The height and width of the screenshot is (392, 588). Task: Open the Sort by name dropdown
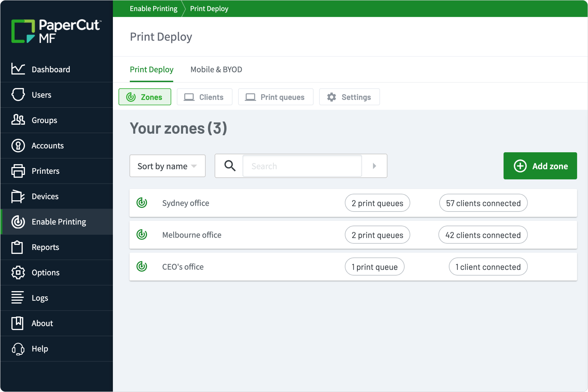(167, 166)
